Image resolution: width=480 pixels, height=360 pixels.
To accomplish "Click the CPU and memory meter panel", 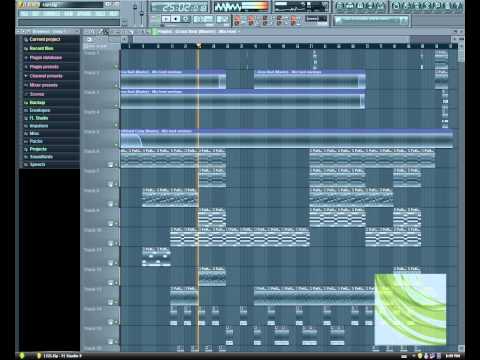I will click(301, 6).
